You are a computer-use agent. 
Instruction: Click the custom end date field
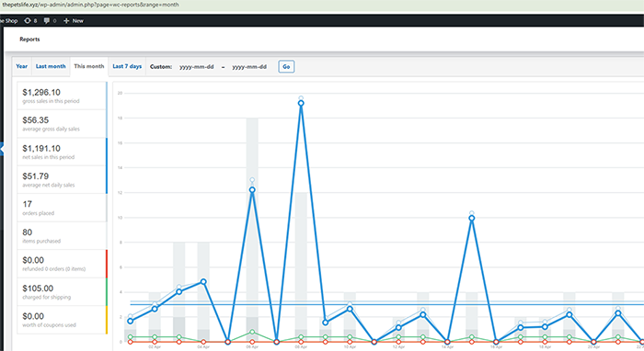pos(249,67)
